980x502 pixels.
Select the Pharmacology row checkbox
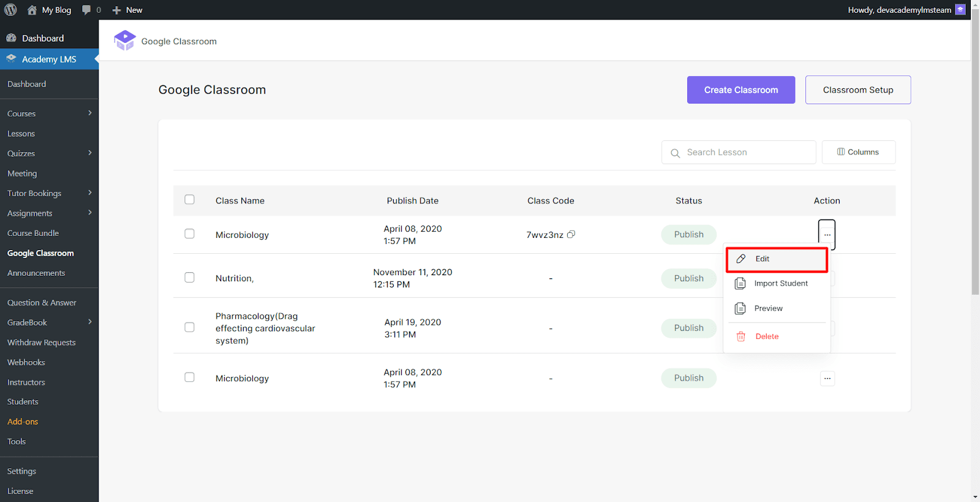click(x=189, y=327)
